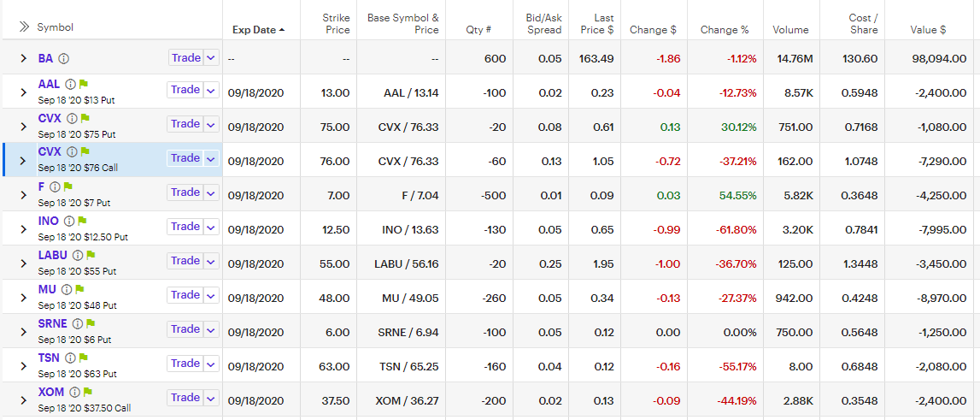The width and height of the screenshot is (980, 420).
Task: Open info icon next to INO
Action: point(68,221)
